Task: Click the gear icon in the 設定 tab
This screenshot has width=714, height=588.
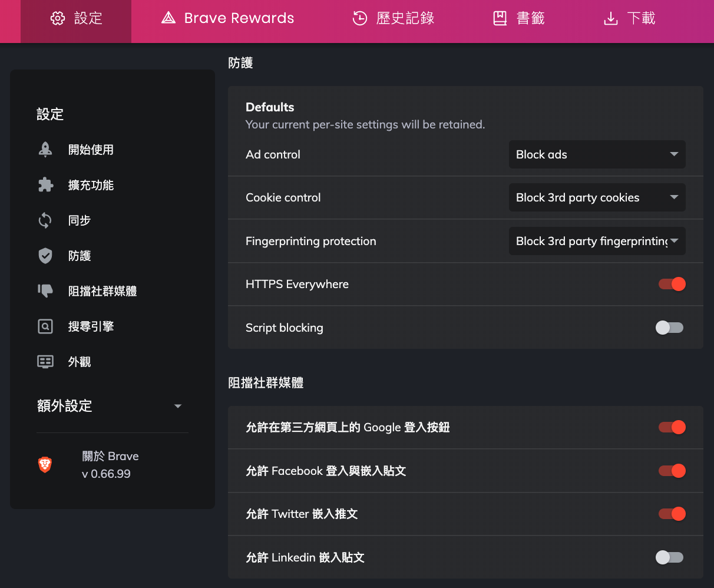Action: 58,18
